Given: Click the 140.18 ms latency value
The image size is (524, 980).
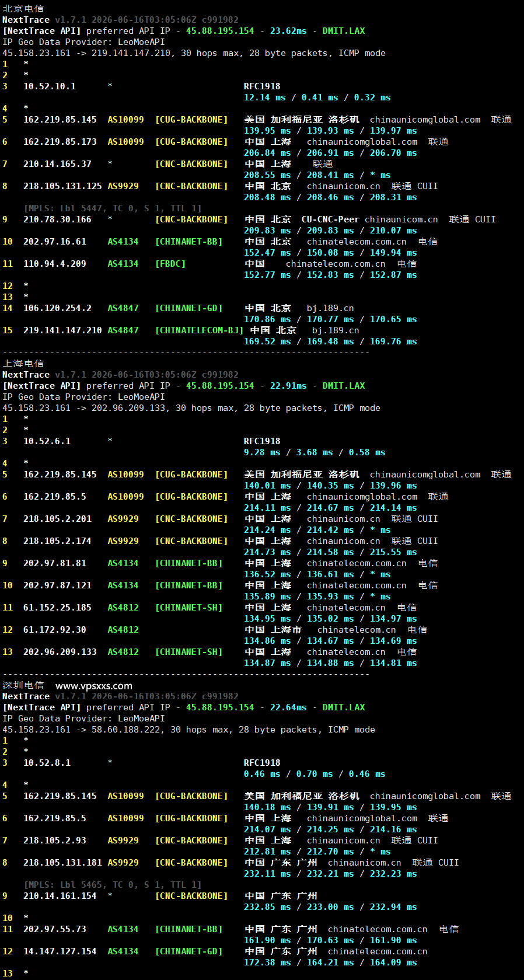Looking at the screenshot, I should (267, 807).
